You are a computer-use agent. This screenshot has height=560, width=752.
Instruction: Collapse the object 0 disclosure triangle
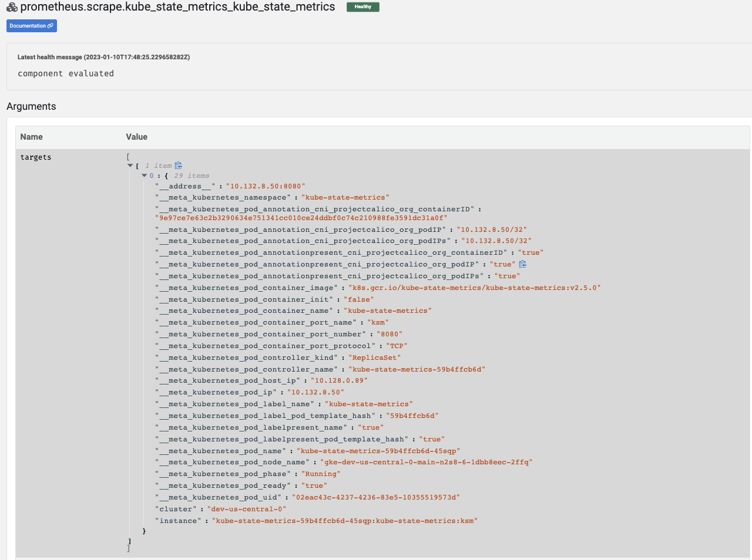point(144,175)
